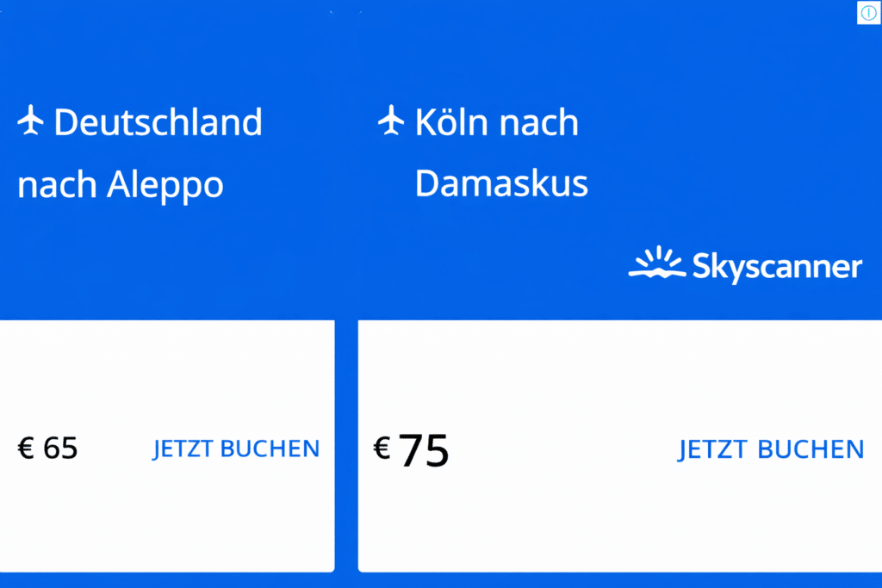Click the euro symbol beside 75
The width and height of the screenshot is (882, 588).
coord(382,448)
